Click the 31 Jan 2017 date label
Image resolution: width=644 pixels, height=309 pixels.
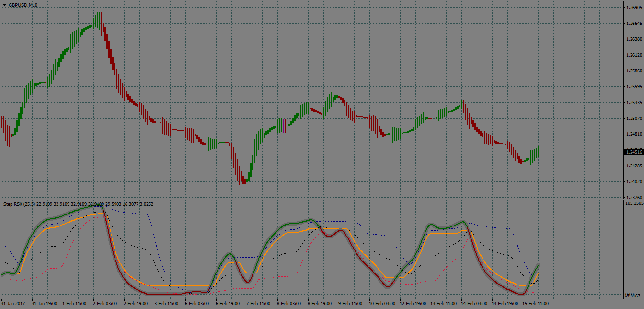13,304
